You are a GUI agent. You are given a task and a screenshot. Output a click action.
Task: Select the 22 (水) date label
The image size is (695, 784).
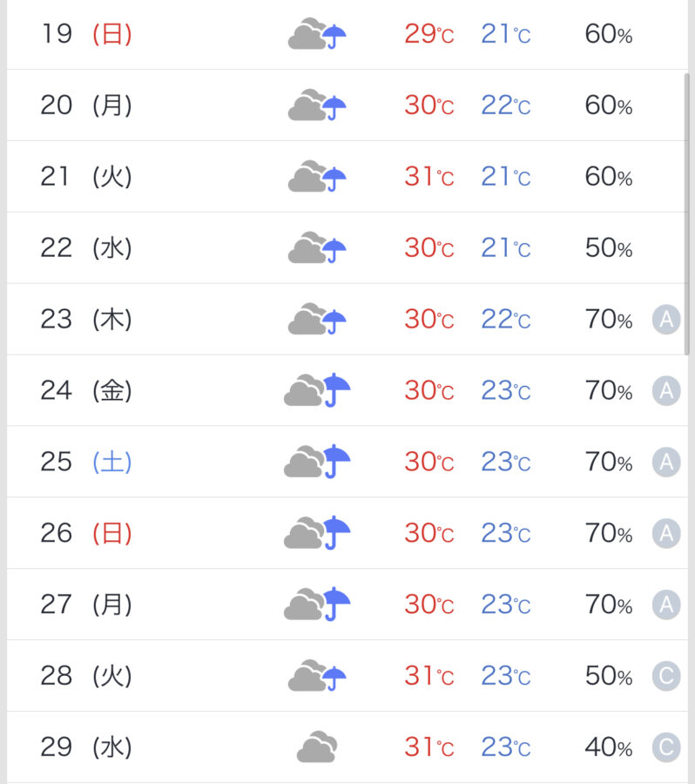(86, 248)
